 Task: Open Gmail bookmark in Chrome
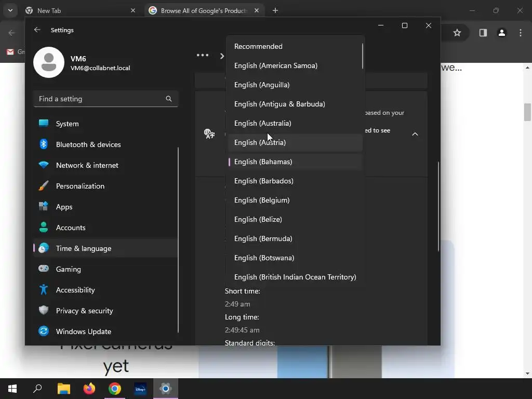click(x=15, y=51)
